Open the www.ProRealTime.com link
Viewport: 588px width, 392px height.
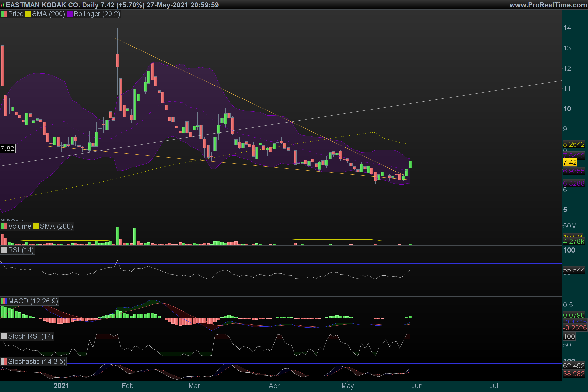[548, 5]
